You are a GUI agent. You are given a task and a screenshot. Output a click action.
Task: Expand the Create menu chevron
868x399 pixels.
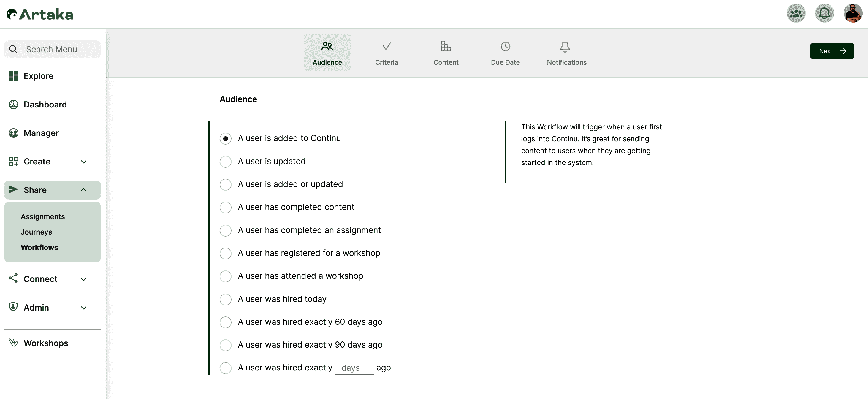point(84,162)
